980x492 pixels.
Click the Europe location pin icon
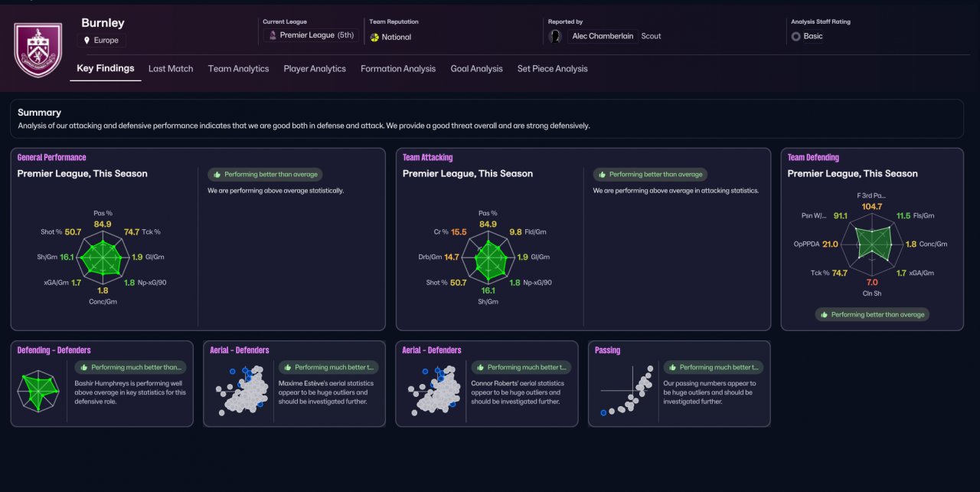87,40
